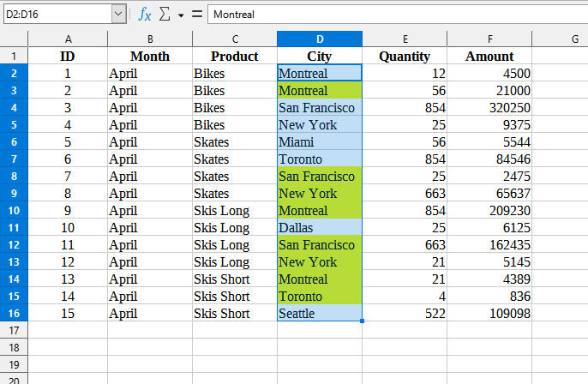Select column F header
Image resolution: width=588 pixels, height=384 pixels.
click(489, 39)
